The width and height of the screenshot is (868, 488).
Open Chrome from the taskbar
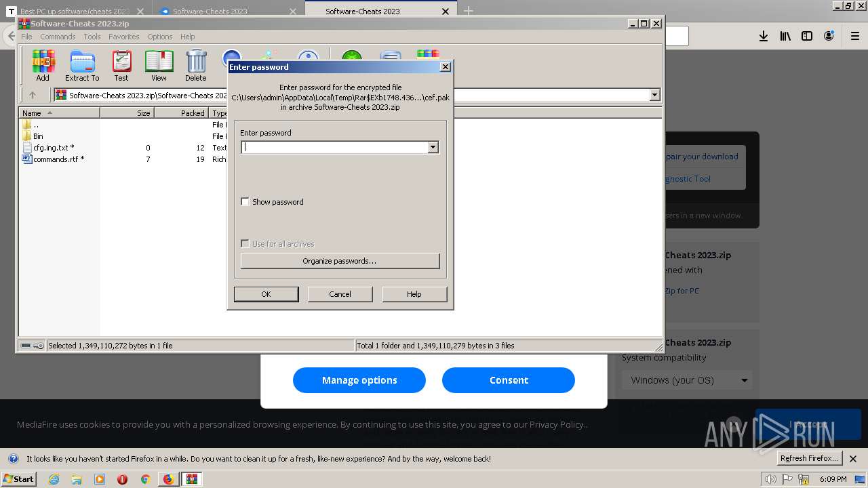tap(145, 479)
